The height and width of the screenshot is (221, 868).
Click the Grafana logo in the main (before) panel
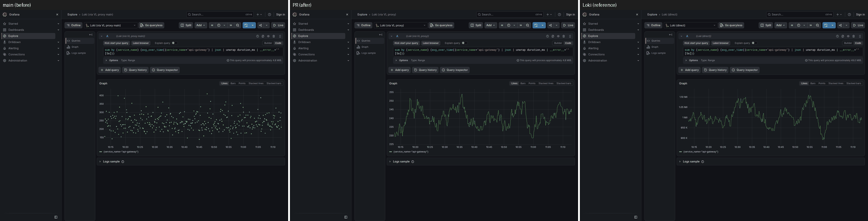click(x=5, y=14)
